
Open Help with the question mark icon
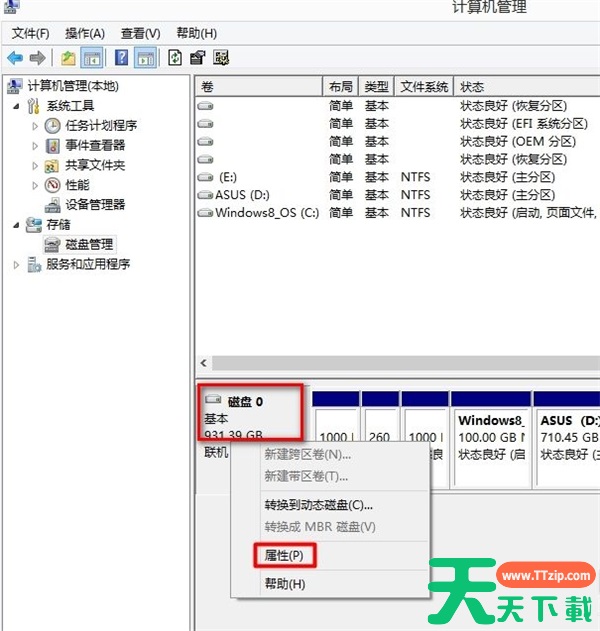click(x=122, y=58)
